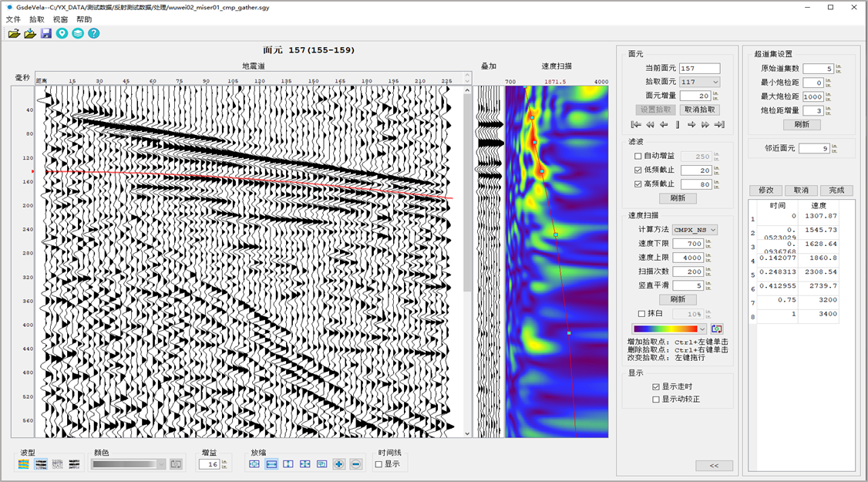Jump to the last bin arrow icon

[x=719, y=124]
